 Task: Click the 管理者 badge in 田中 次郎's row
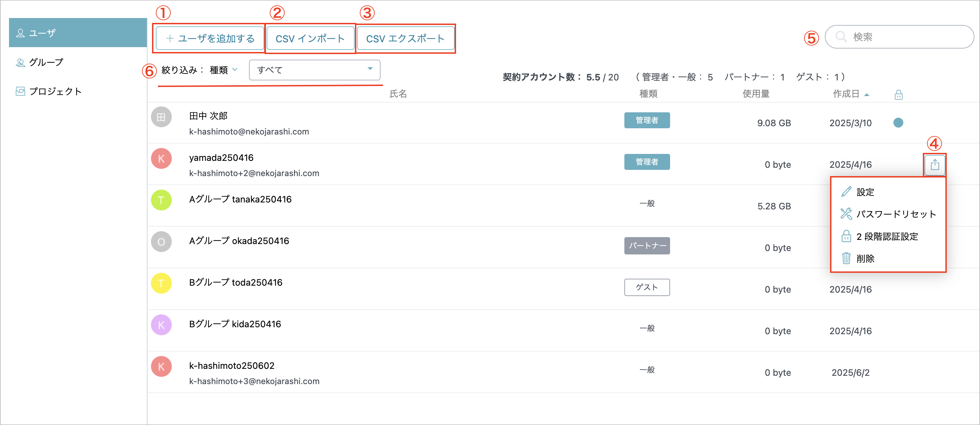point(647,120)
